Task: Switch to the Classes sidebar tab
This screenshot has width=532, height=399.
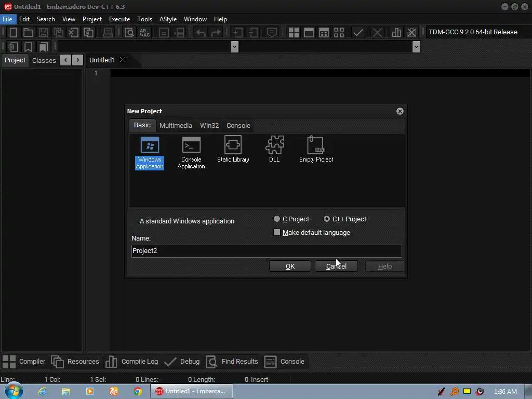Action: point(44,60)
